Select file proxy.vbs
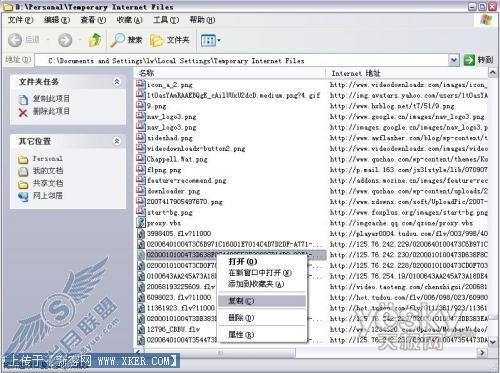The height and width of the screenshot is (373, 500). point(164,223)
